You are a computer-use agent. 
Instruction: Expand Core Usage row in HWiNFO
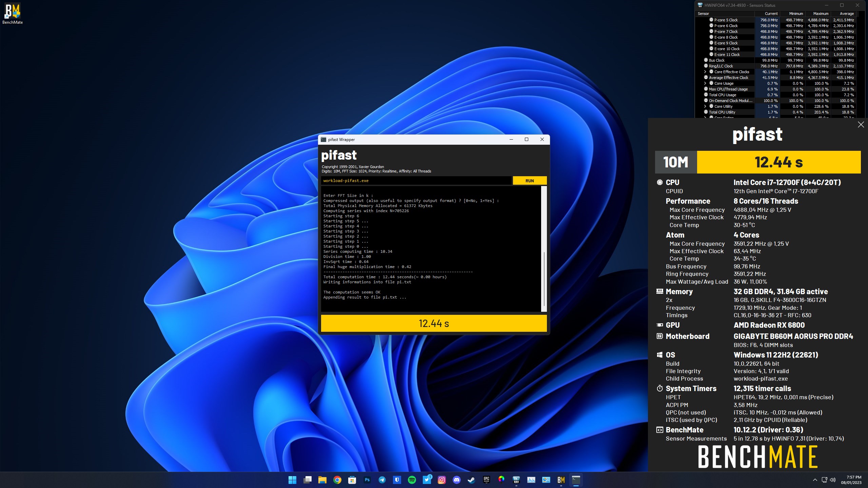point(705,83)
